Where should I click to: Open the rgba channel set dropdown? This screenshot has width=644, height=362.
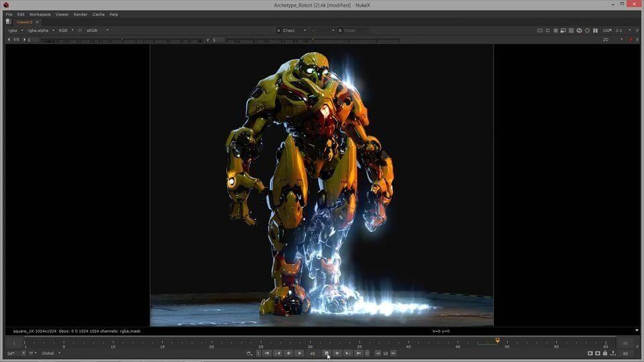point(15,30)
